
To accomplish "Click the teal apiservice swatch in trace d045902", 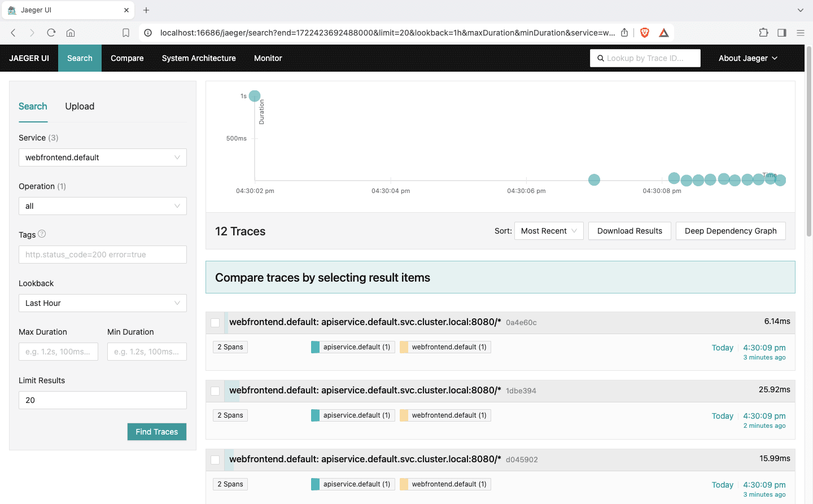I will [316, 484].
